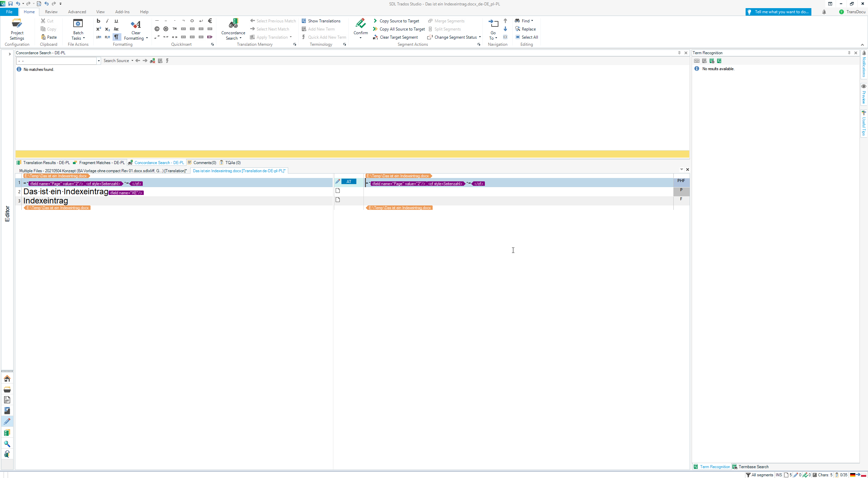Insert copyright symbol
Image resolution: width=868 pixels, height=478 pixels.
point(157,29)
